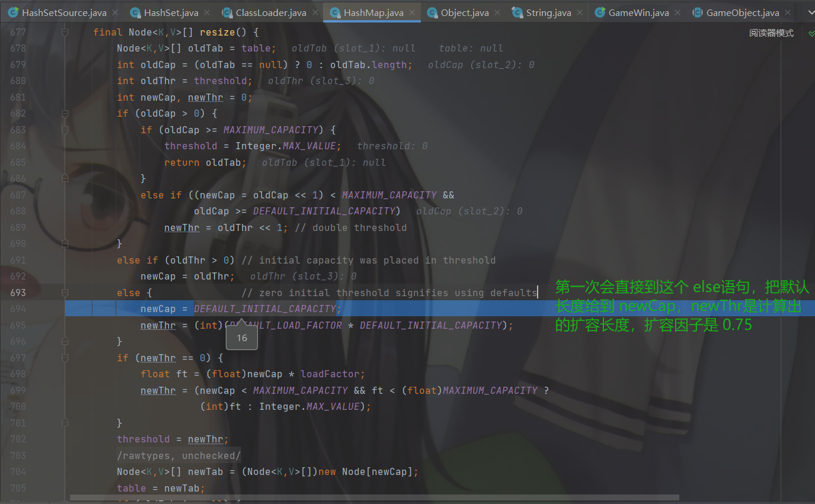Image resolution: width=815 pixels, height=504 pixels.
Task: Click loadFactor on line 698
Action: pyautogui.click(x=330, y=374)
